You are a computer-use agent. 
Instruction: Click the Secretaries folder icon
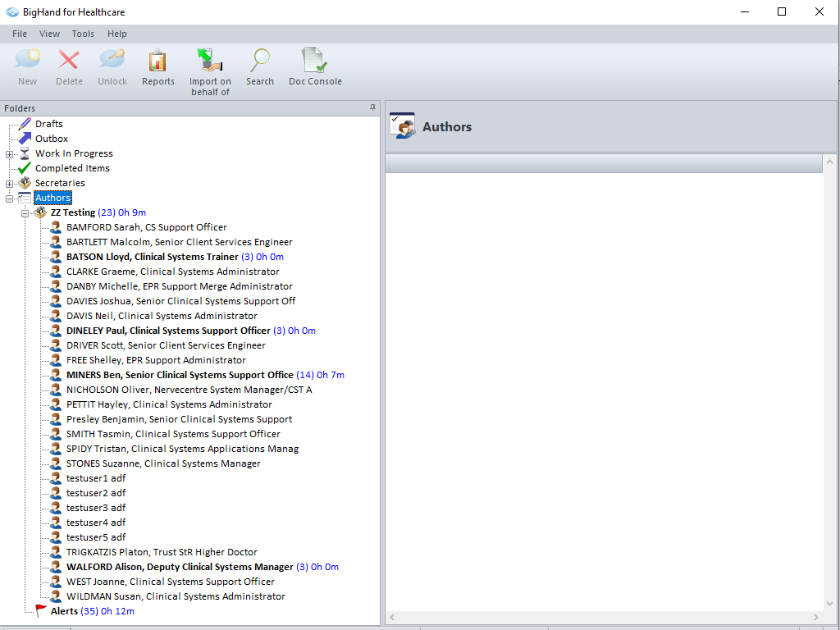pyautogui.click(x=25, y=183)
